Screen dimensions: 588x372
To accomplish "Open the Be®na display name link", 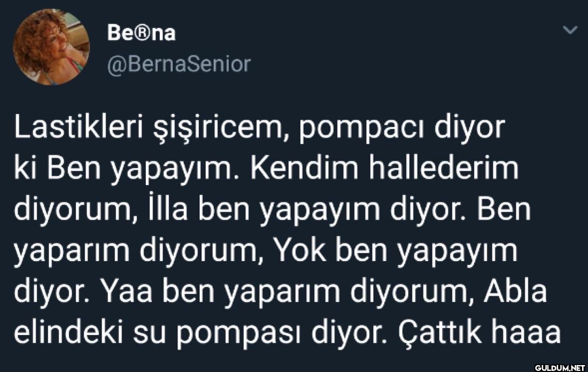I will tap(141, 33).
